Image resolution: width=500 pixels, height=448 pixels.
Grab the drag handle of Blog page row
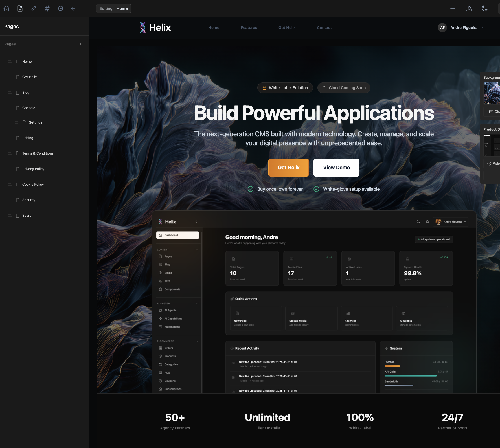tap(10, 92)
